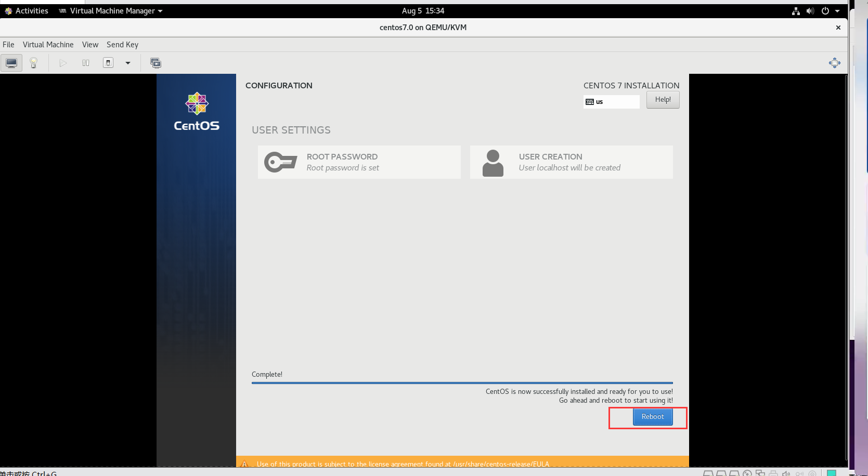Shut down the virtual machine toolbar button
868x476 pixels.
click(108, 63)
